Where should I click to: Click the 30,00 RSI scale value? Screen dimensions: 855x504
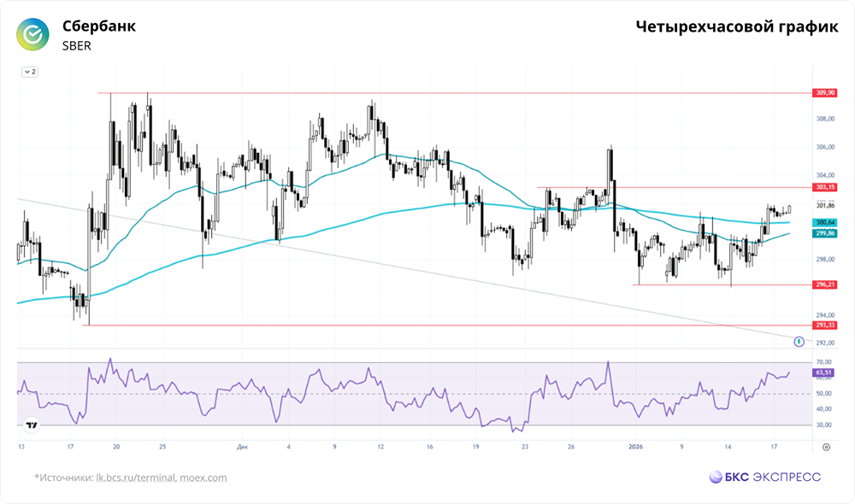[823, 425]
